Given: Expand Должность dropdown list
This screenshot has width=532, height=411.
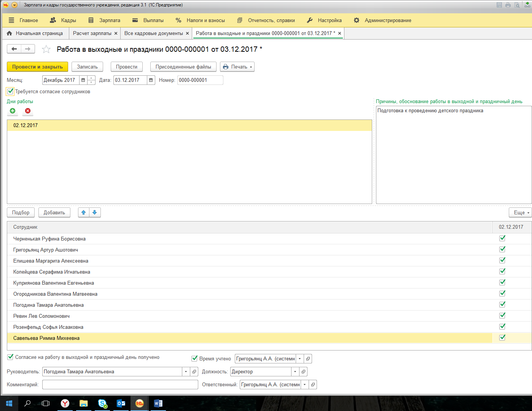Looking at the screenshot, I should [295, 371].
